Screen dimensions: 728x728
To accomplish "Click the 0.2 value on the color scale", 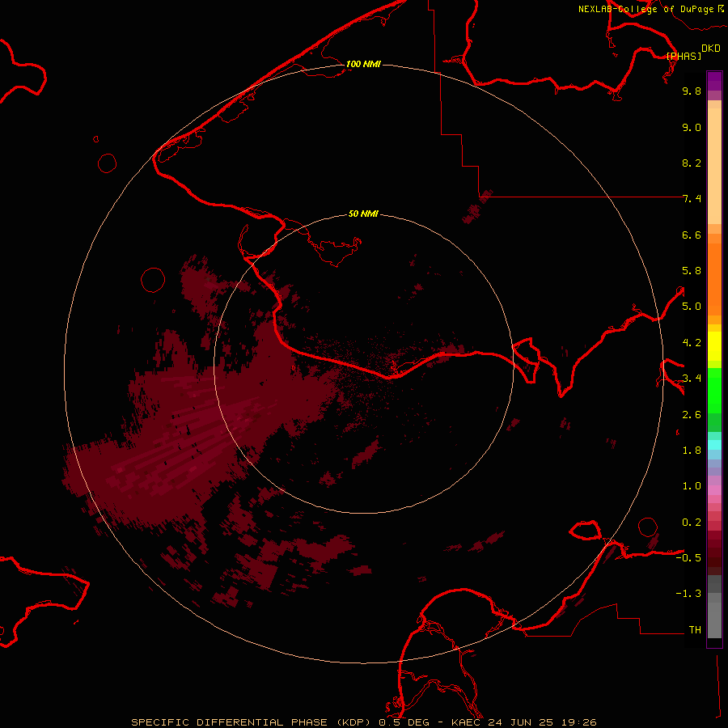I will 692,523.
